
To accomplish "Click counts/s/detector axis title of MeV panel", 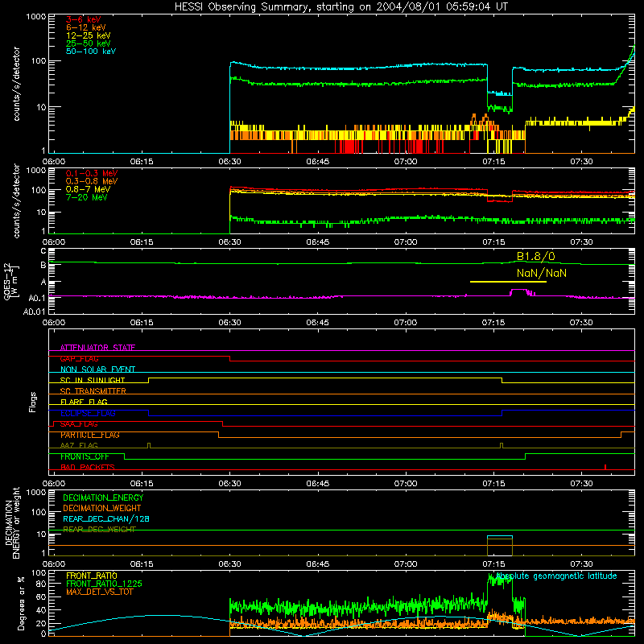I will 16,201.
